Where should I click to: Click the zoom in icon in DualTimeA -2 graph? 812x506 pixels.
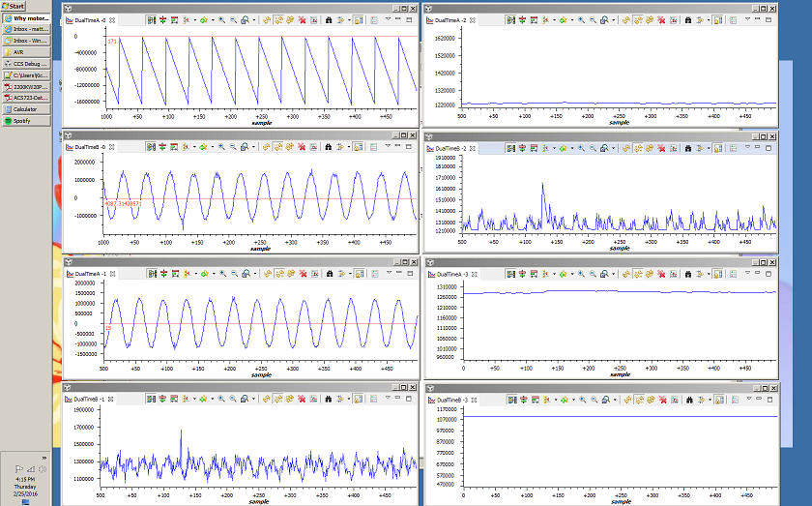pos(581,19)
